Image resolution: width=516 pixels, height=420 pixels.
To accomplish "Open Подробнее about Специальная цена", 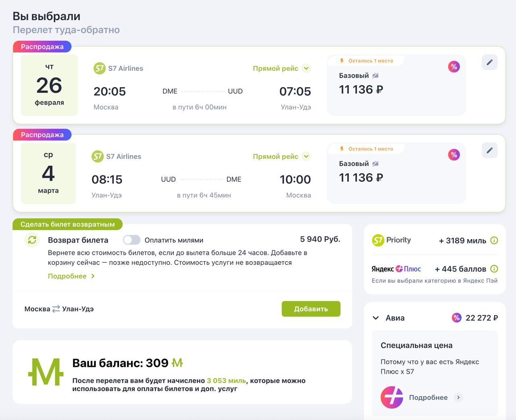I will 435,397.
